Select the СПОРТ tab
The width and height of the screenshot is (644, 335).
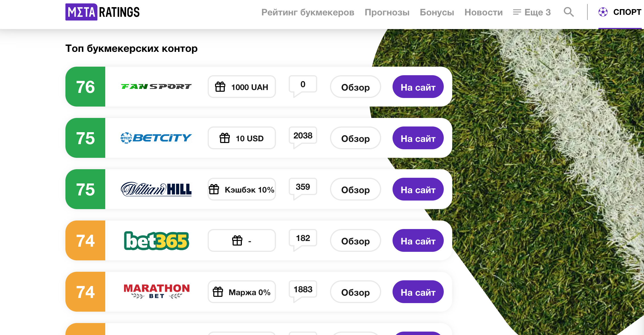[x=620, y=12]
